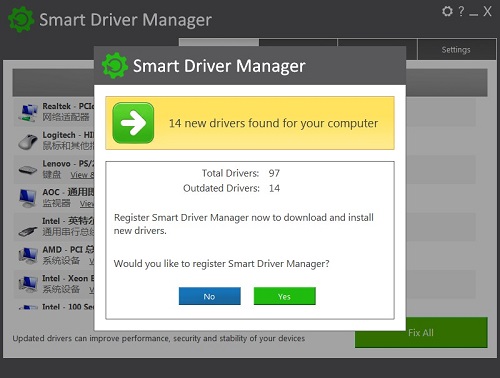Select the Intel Xeon system device icon
Screen dimensions: 500x378
(x=28, y=284)
